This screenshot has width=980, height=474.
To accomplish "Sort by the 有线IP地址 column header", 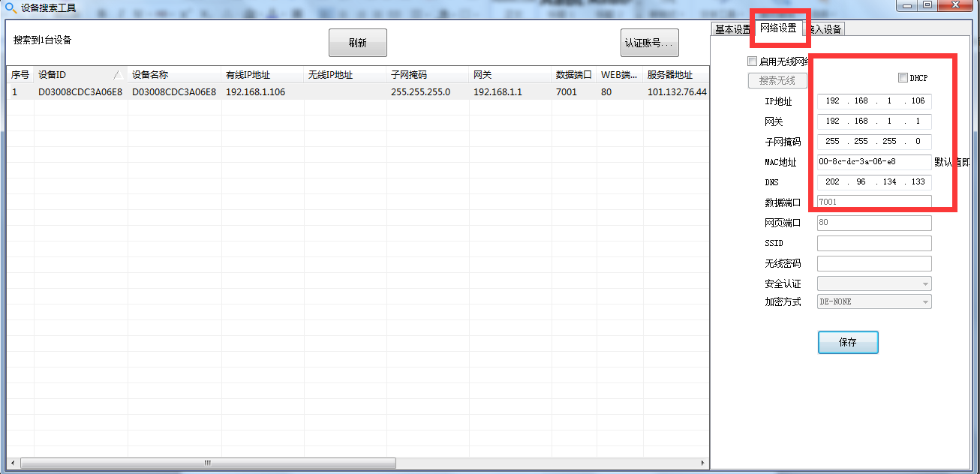I will (263, 75).
